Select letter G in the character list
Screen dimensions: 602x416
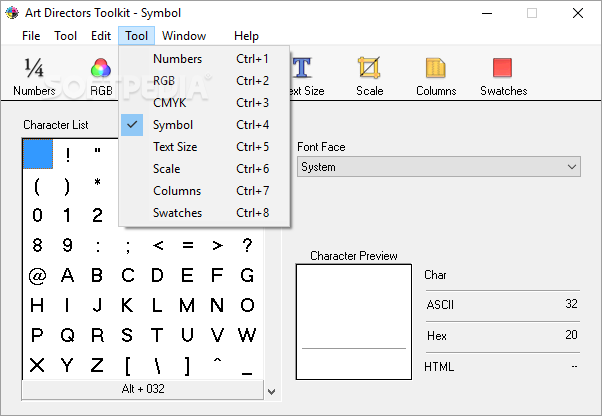click(x=247, y=275)
